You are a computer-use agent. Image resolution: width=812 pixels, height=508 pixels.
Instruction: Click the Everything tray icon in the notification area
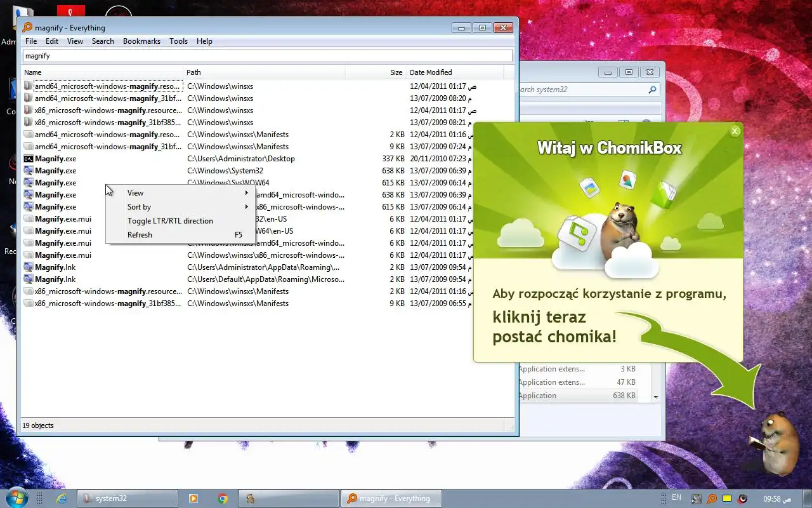(712, 498)
